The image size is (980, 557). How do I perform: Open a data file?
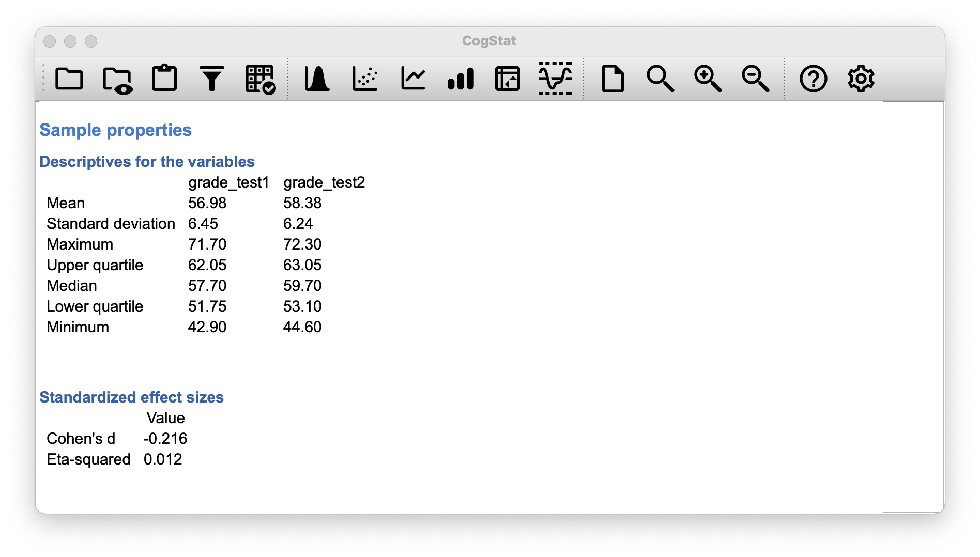(69, 79)
